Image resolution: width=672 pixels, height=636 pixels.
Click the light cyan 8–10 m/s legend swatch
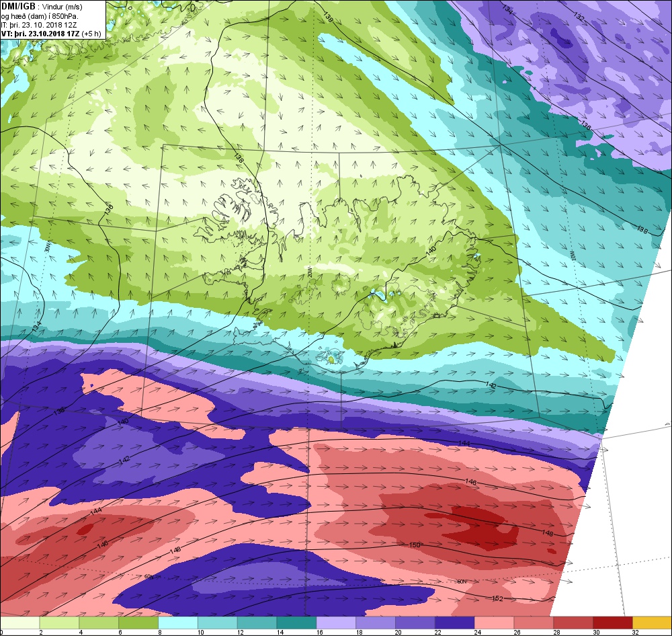[x=178, y=623]
